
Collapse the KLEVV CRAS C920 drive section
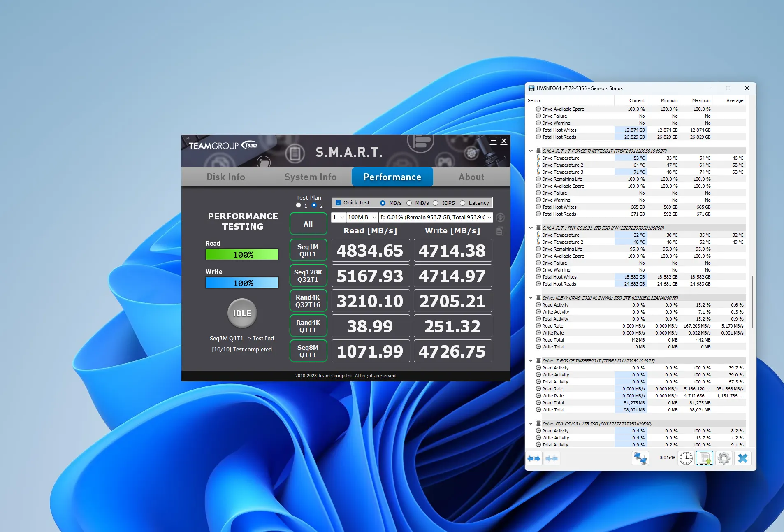pos(531,298)
